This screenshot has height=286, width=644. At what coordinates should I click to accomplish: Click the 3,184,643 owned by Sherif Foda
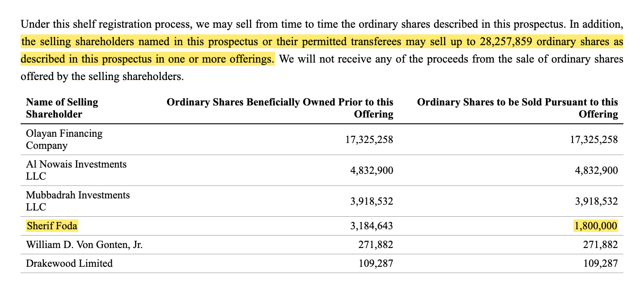click(x=371, y=227)
